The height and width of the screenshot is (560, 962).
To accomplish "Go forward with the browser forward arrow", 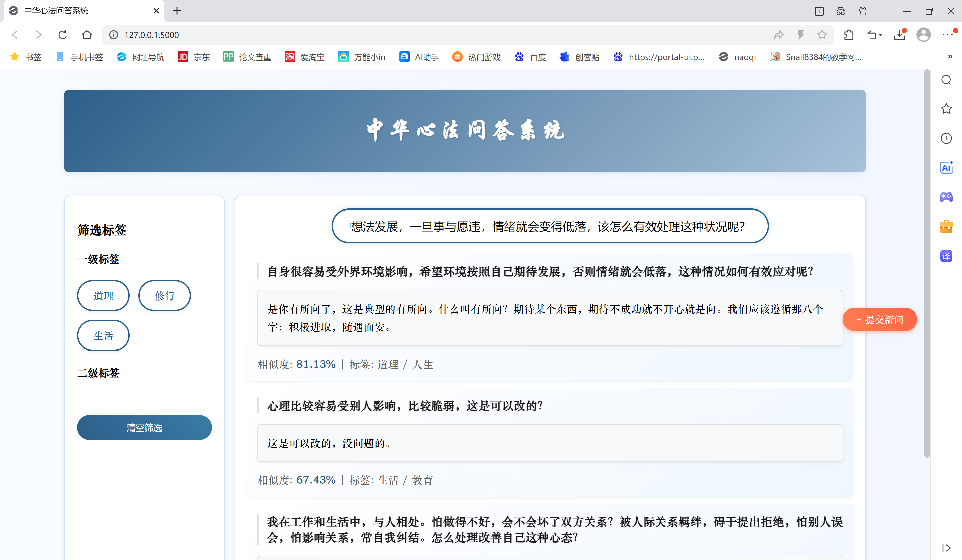I will pyautogui.click(x=38, y=35).
